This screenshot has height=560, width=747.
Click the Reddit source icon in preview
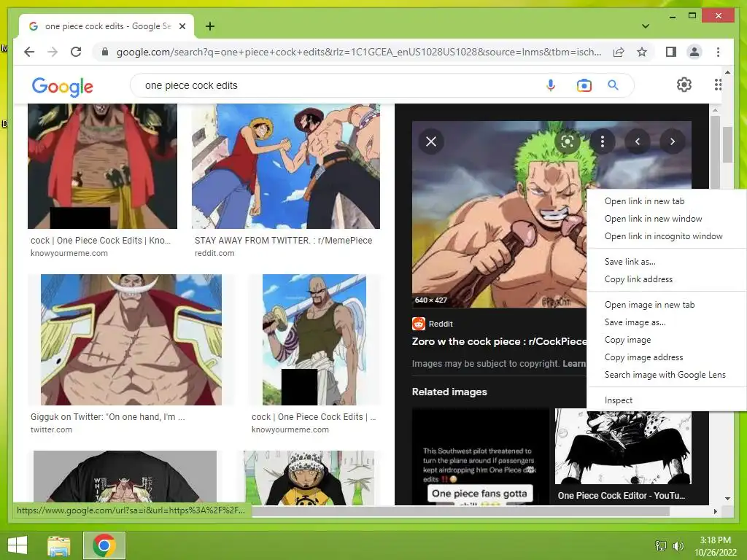(418, 324)
